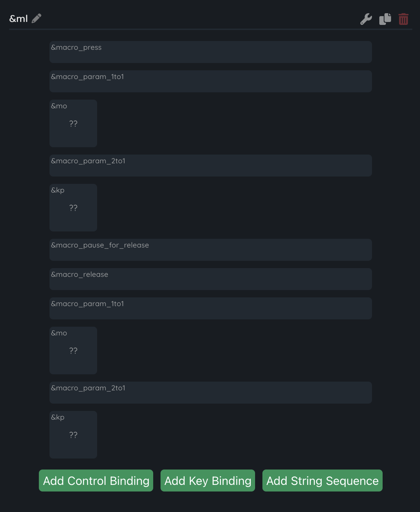
Task: Select the second &macro_param_1to1 row
Action: (x=211, y=308)
